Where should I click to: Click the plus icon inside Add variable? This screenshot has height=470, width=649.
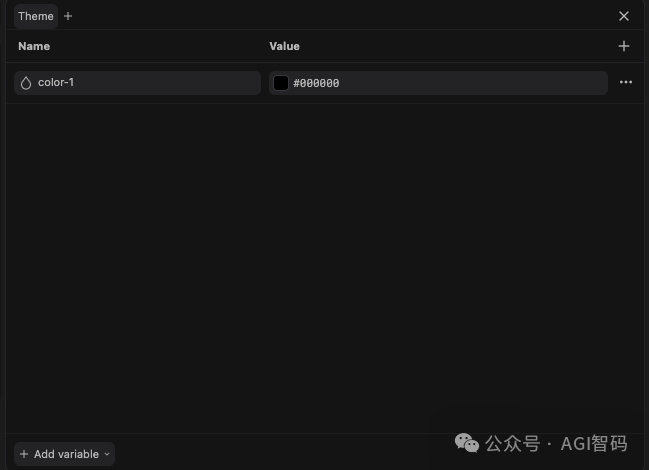[x=24, y=454]
